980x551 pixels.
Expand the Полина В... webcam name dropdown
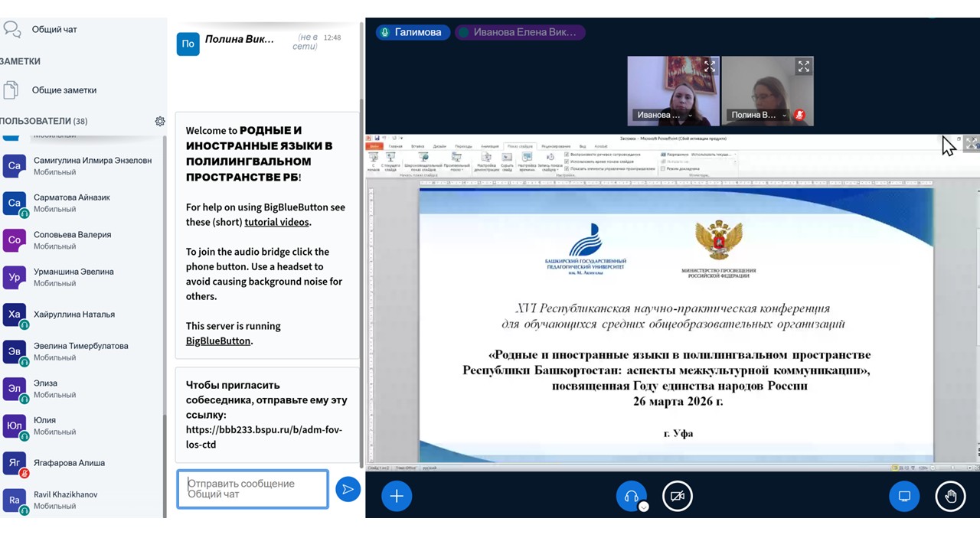(785, 116)
